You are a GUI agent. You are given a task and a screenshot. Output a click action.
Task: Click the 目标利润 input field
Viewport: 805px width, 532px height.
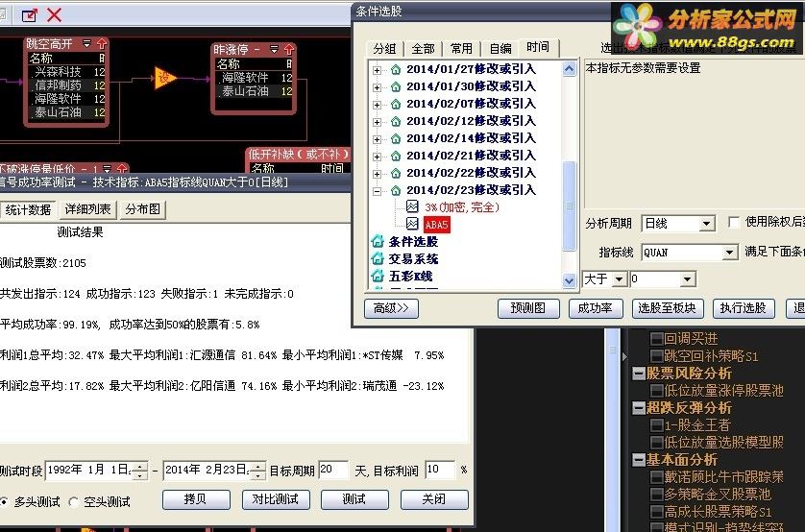[x=441, y=470]
